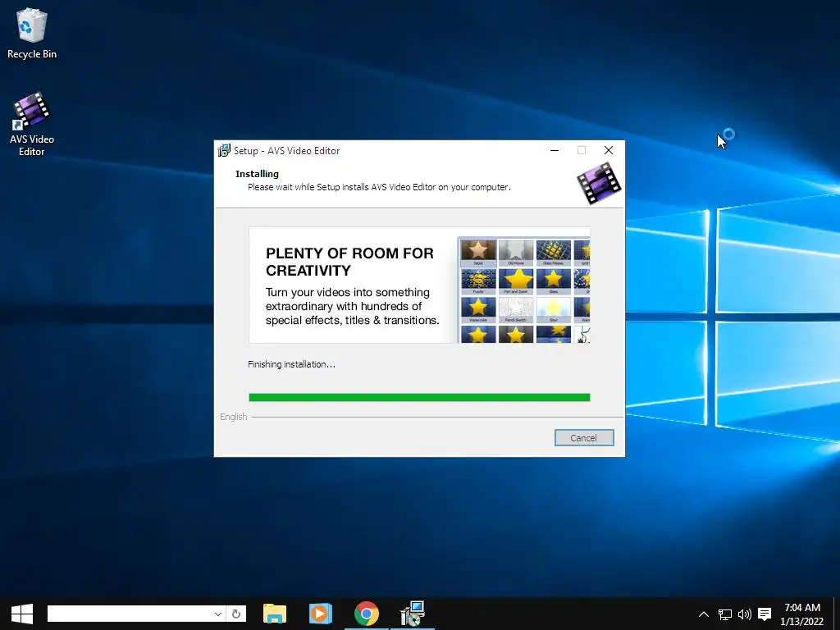This screenshot has width=840, height=630.
Task: Close the Setup - AVS Video Editor window
Action: (x=609, y=151)
